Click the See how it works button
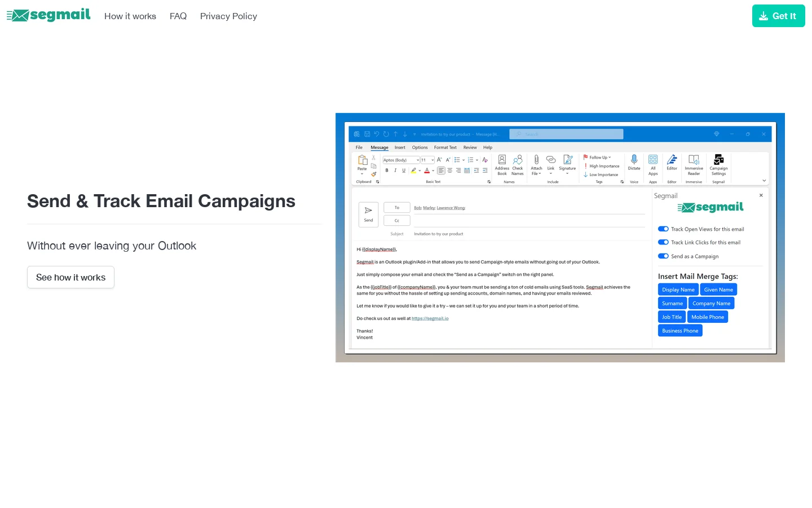Viewport: 812px width, 508px height. click(x=70, y=277)
